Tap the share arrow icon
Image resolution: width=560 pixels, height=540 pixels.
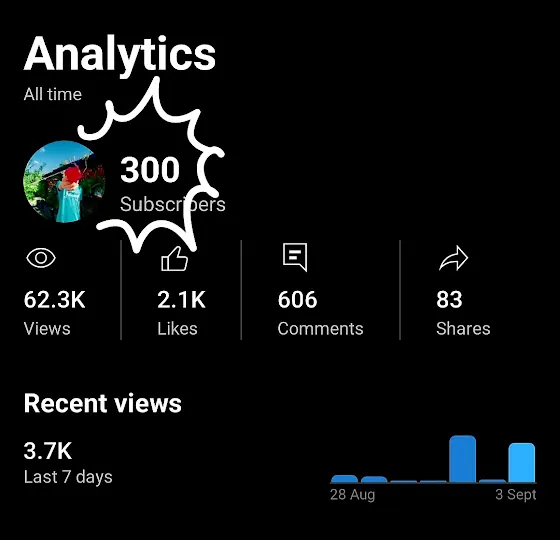453,258
